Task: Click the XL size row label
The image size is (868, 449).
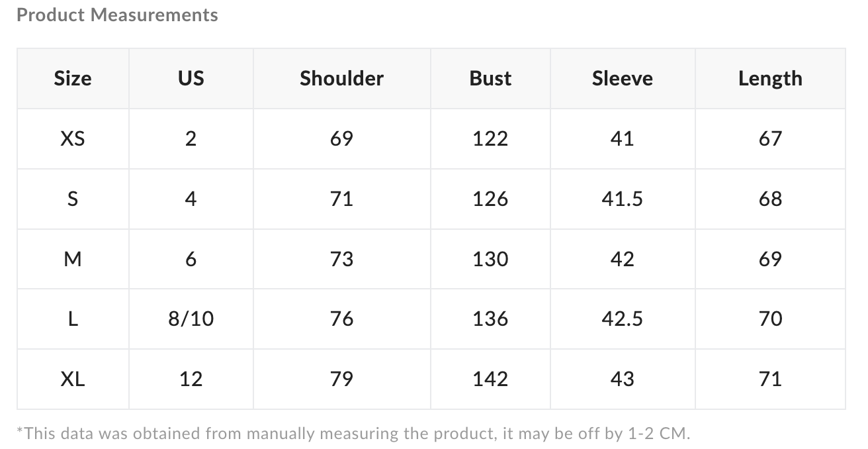Action: [73, 379]
